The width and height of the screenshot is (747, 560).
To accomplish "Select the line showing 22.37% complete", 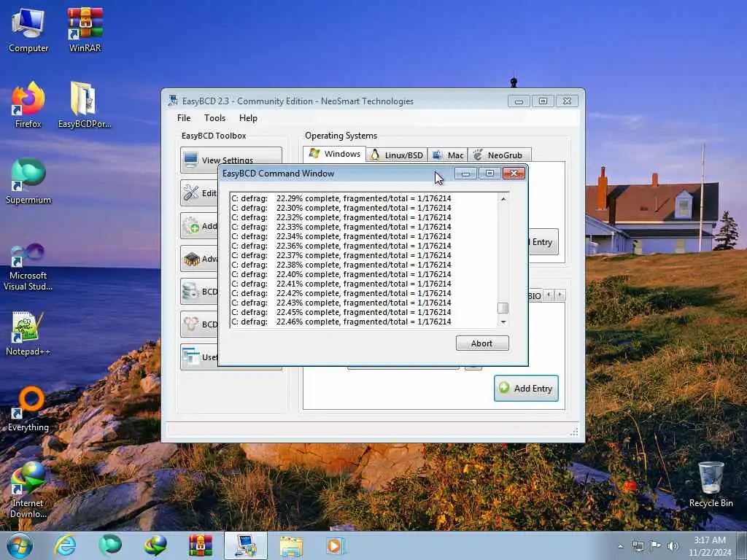I will pos(341,255).
